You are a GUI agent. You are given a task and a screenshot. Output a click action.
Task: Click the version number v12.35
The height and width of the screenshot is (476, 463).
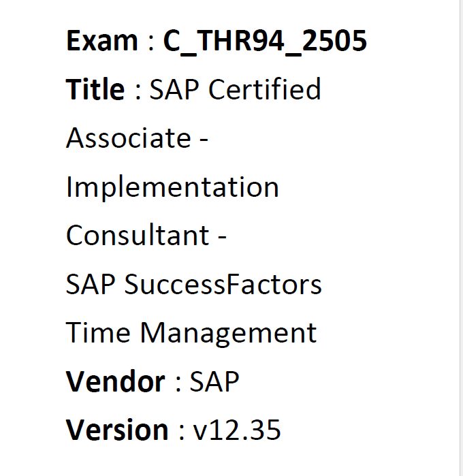click(x=237, y=430)
